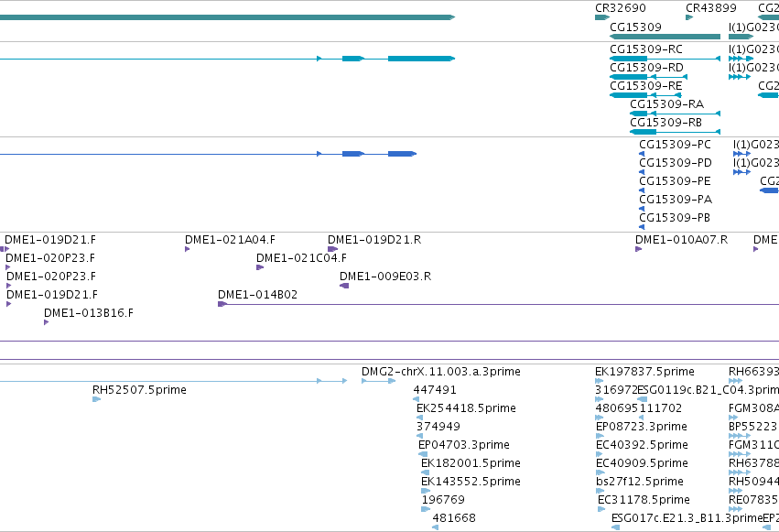779x532 pixels.
Task: Click EST feature 480695
Action: tap(617, 408)
